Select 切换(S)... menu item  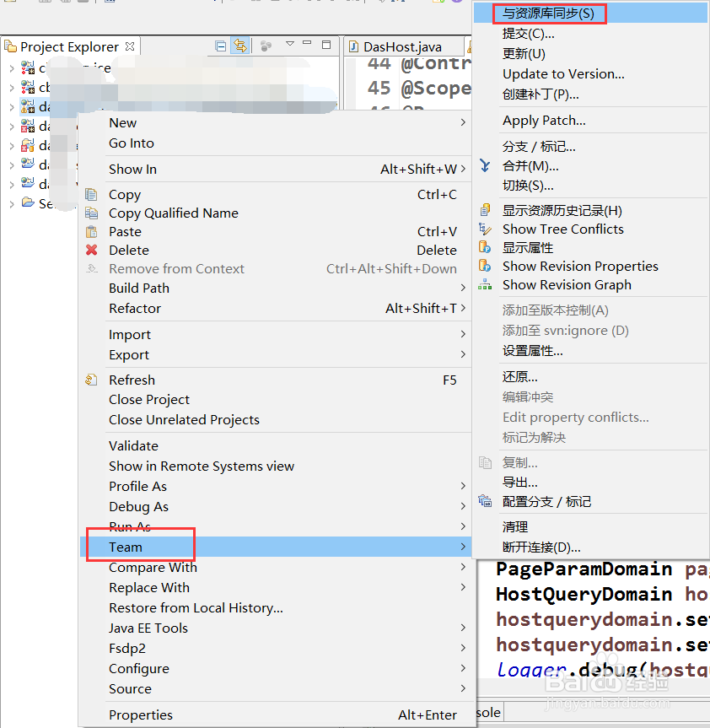[x=591, y=186]
